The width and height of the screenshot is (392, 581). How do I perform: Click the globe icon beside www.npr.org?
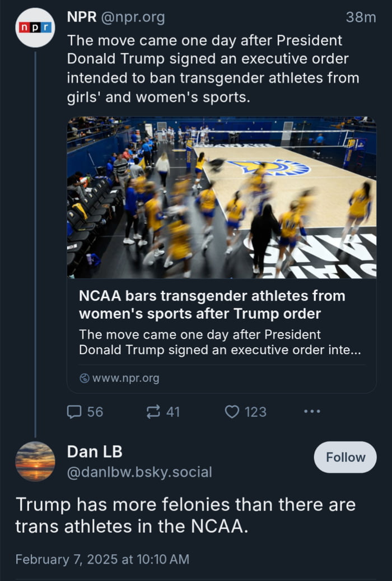(85, 378)
